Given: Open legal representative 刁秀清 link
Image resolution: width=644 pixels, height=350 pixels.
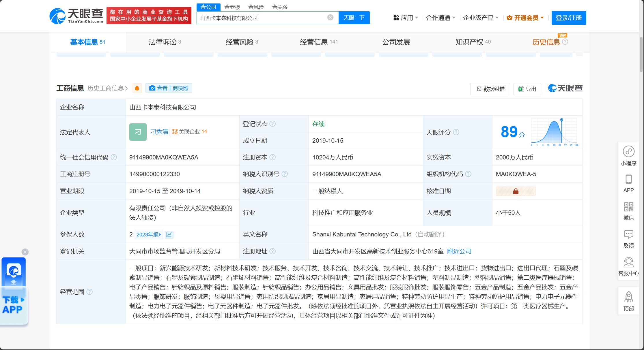Looking at the screenshot, I should (x=159, y=132).
